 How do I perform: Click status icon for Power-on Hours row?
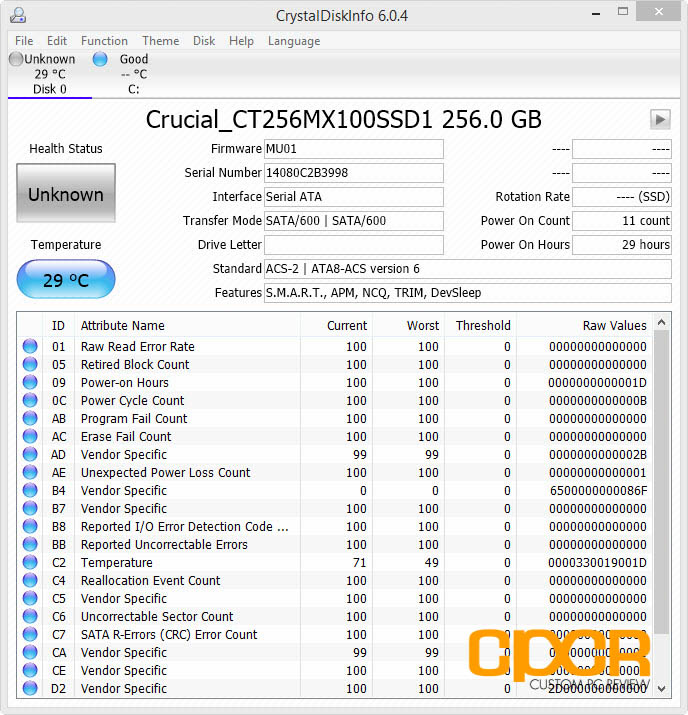coord(30,382)
